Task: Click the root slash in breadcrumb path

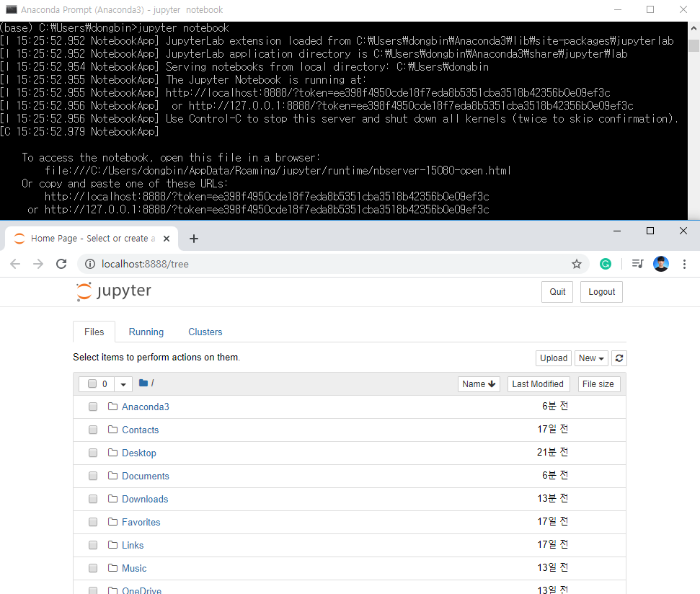Action: coord(152,383)
